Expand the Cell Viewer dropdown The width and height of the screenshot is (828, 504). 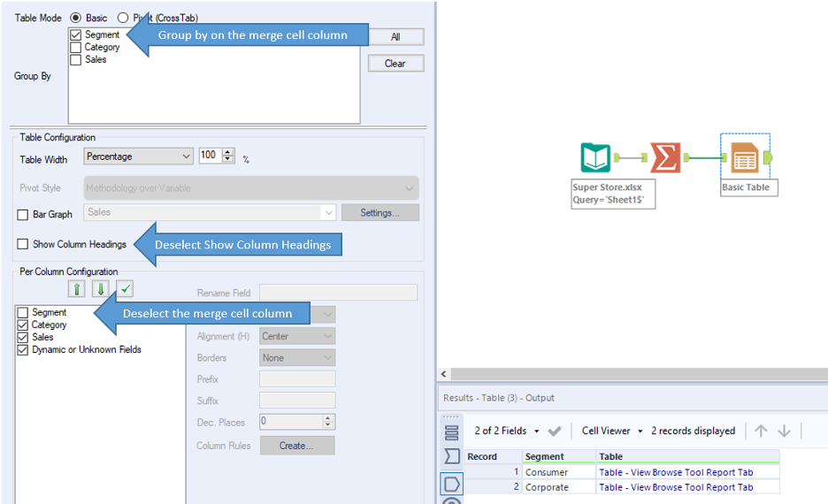pos(640,431)
